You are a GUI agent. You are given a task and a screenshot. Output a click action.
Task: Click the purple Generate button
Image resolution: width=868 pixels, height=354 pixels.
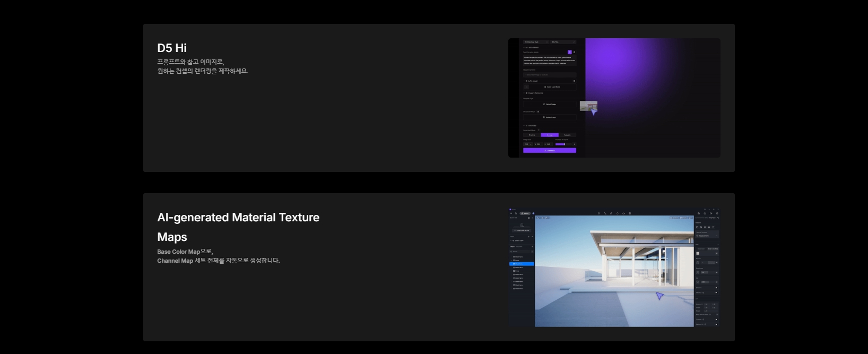pos(550,150)
